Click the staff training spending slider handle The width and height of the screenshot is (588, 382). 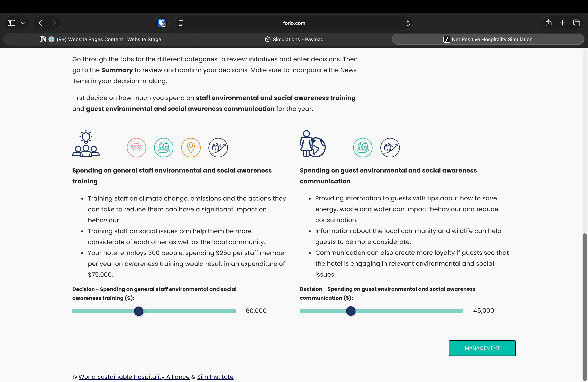[139, 311]
